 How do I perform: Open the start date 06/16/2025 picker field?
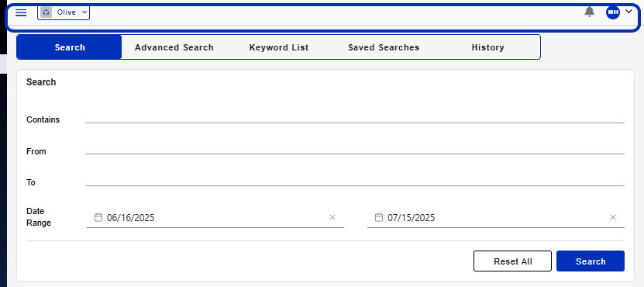(x=215, y=217)
